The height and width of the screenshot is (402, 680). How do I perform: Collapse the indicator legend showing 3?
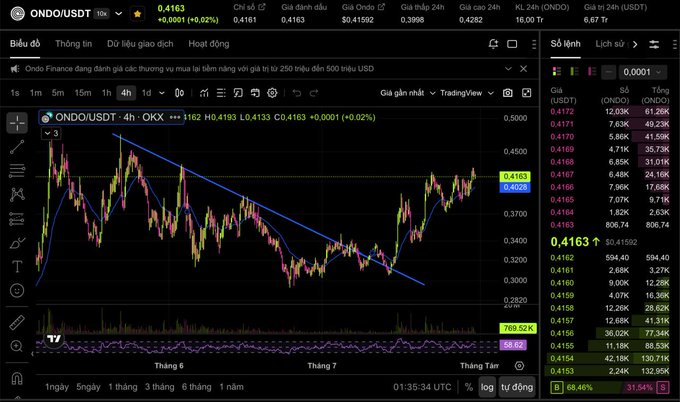[51, 133]
